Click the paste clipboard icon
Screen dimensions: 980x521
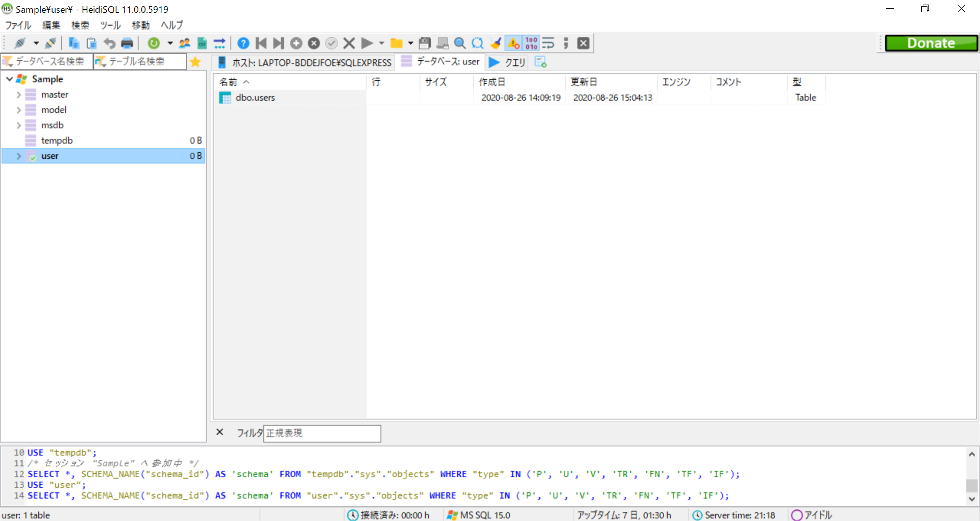coord(92,43)
